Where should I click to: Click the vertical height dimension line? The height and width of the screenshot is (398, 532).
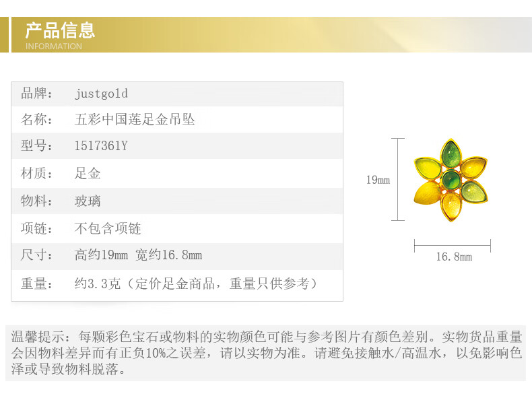pos(399,179)
